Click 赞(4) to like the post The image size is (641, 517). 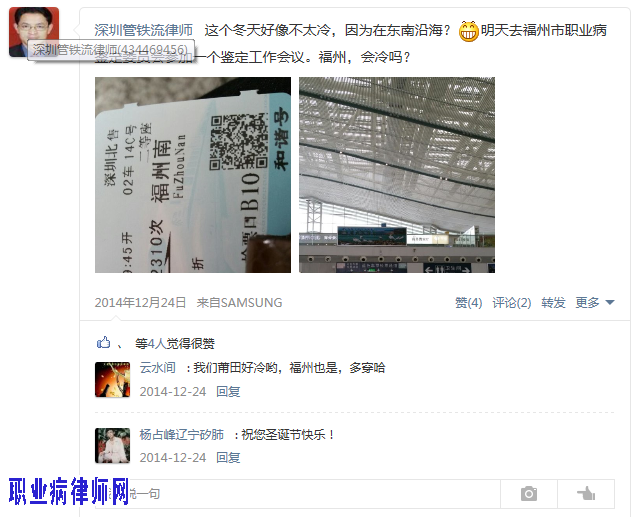[468, 303]
